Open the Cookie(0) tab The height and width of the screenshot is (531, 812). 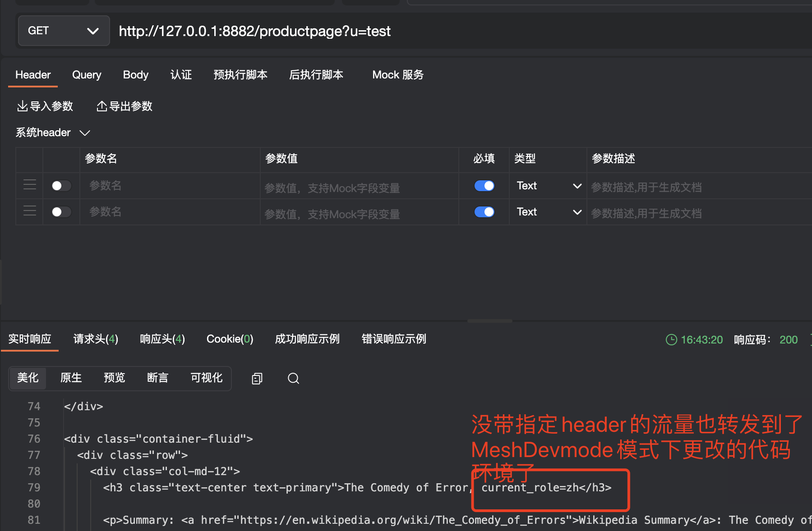coord(230,339)
